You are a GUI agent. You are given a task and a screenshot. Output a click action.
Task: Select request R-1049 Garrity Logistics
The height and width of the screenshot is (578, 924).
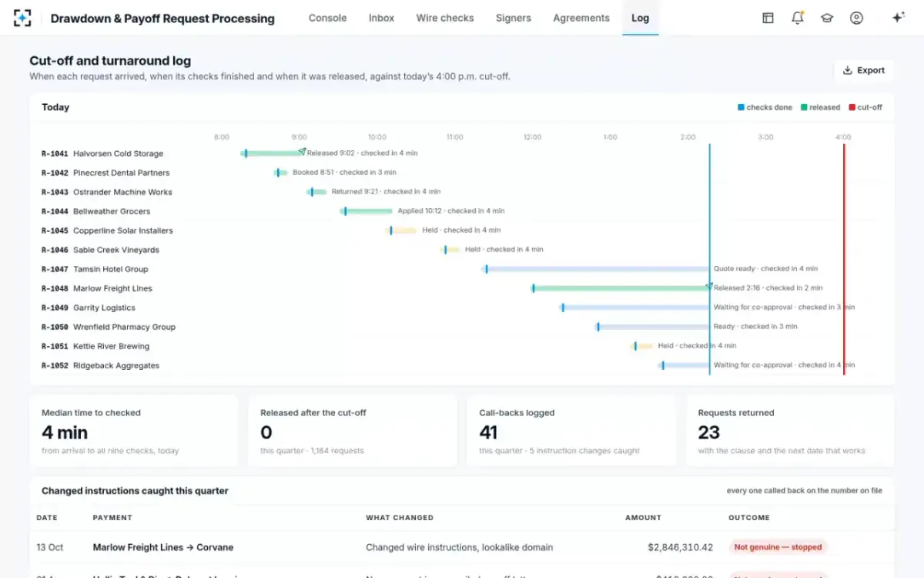coord(89,307)
